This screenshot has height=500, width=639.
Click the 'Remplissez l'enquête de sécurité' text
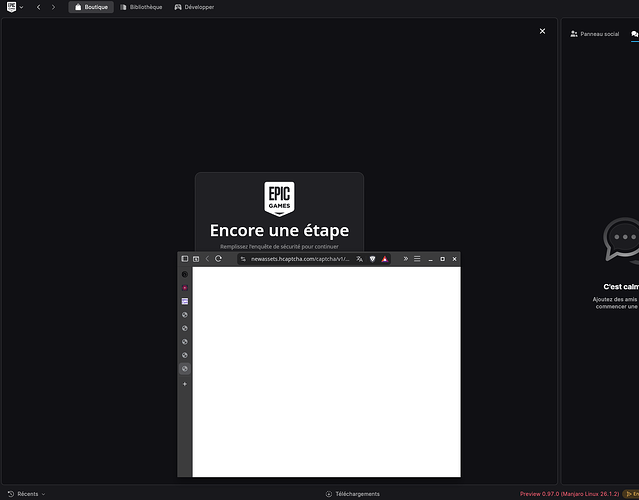[x=279, y=247]
